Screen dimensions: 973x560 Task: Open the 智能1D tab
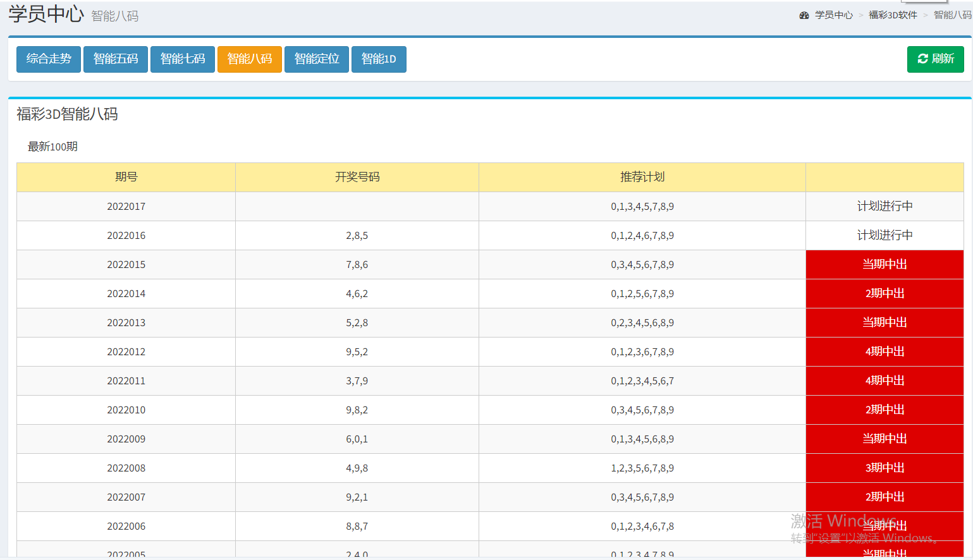coord(379,59)
